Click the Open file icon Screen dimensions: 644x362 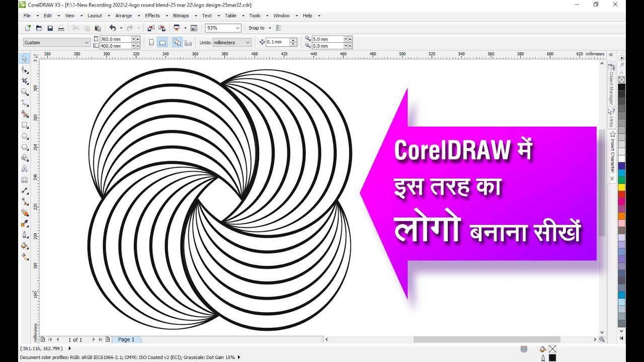(x=39, y=28)
